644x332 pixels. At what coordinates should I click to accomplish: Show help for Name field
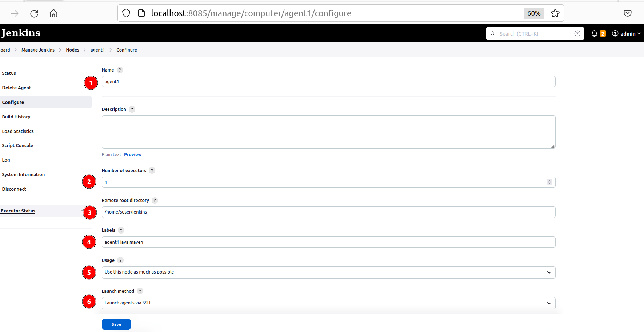pos(120,70)
